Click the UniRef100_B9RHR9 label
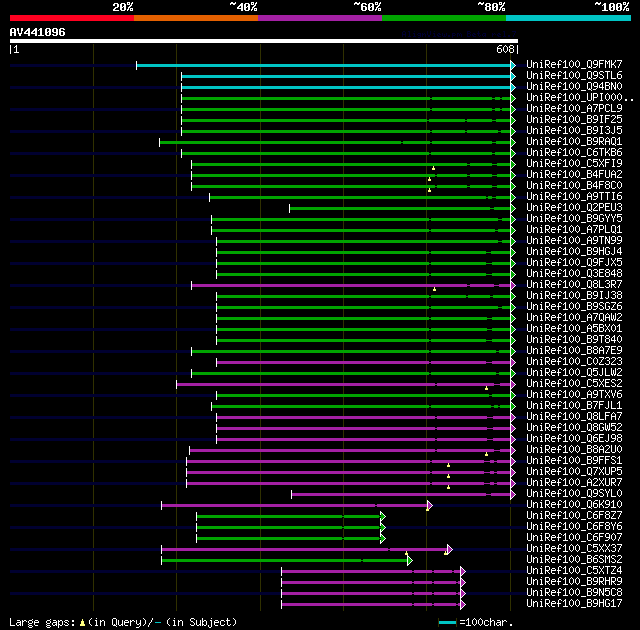 (574, 582)
